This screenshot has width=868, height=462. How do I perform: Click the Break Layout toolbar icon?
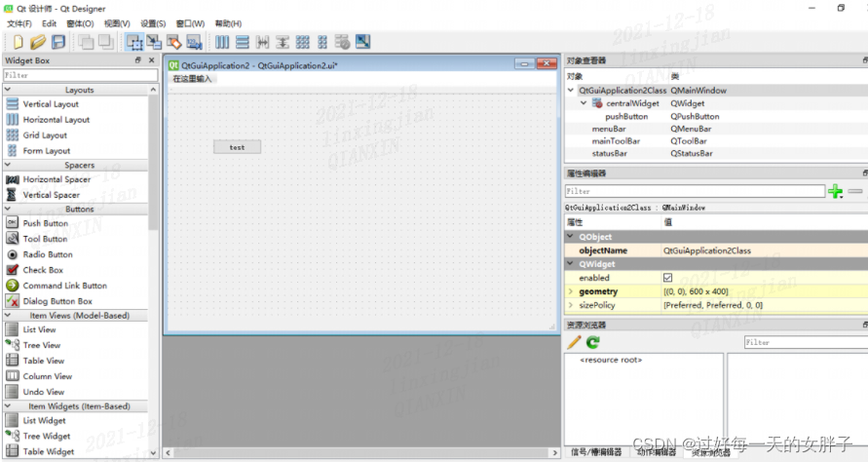pos(343,42)
